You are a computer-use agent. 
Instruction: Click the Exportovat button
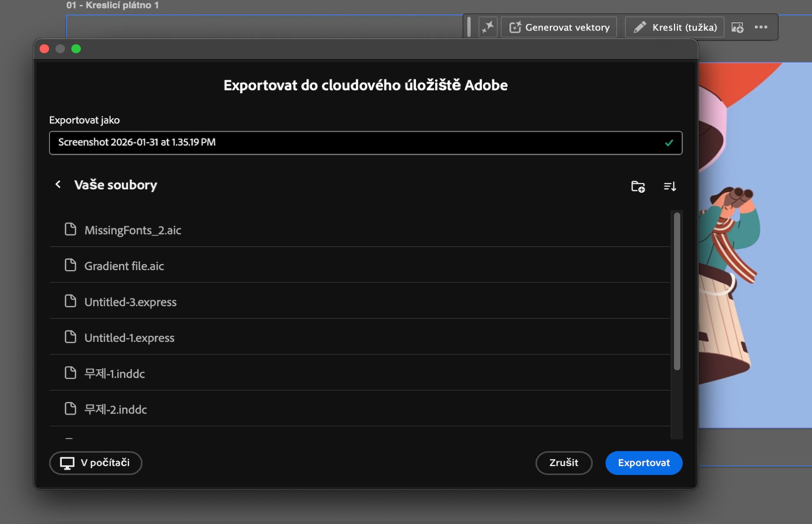tap(644, 463)
